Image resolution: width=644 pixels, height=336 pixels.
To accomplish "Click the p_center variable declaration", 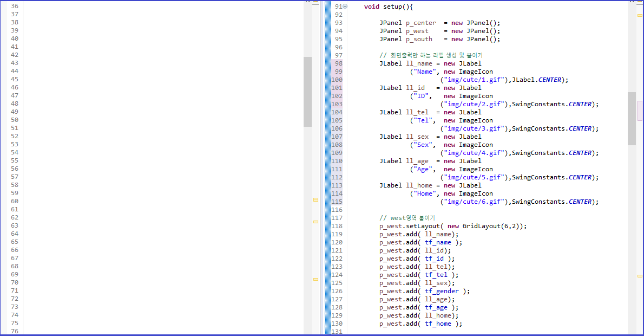I will pyautogui.click(x=421, y=23).
